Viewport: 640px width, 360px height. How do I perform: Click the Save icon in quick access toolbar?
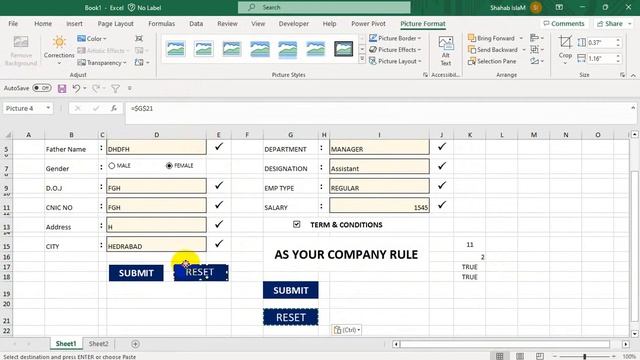click(62, 88)
